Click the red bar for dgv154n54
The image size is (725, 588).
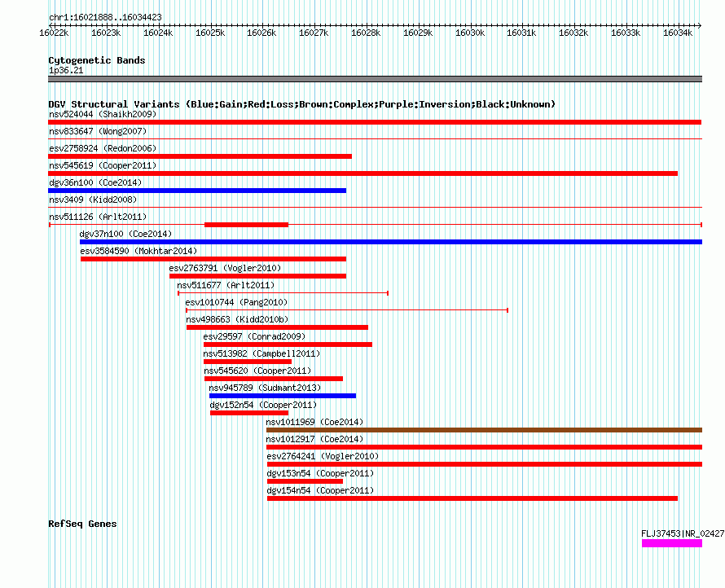point(472,498)
